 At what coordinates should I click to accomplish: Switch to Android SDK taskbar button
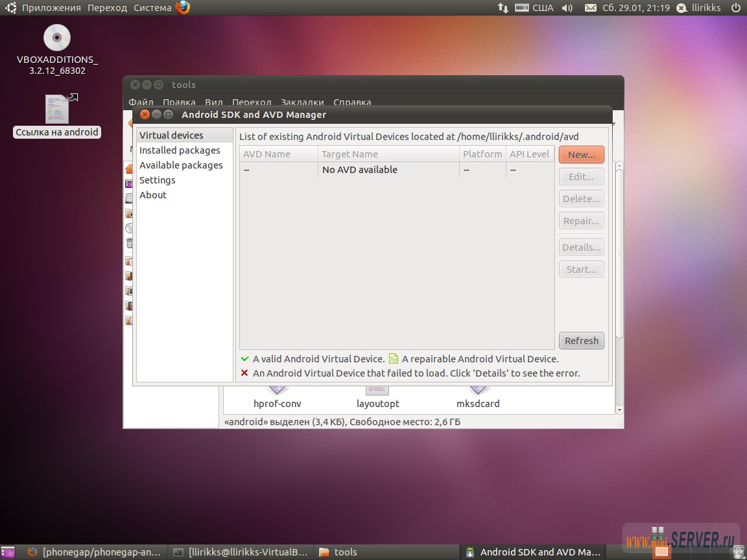click(x=532, y=552)
